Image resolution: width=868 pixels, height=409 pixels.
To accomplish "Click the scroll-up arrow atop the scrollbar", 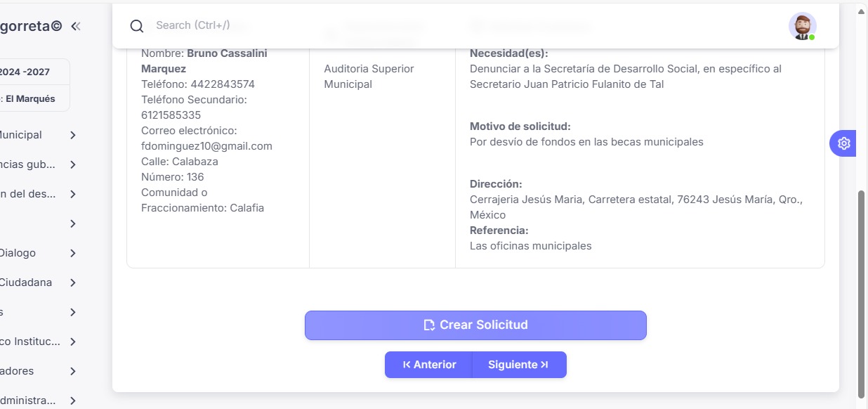I will click(x=862, y=11).
